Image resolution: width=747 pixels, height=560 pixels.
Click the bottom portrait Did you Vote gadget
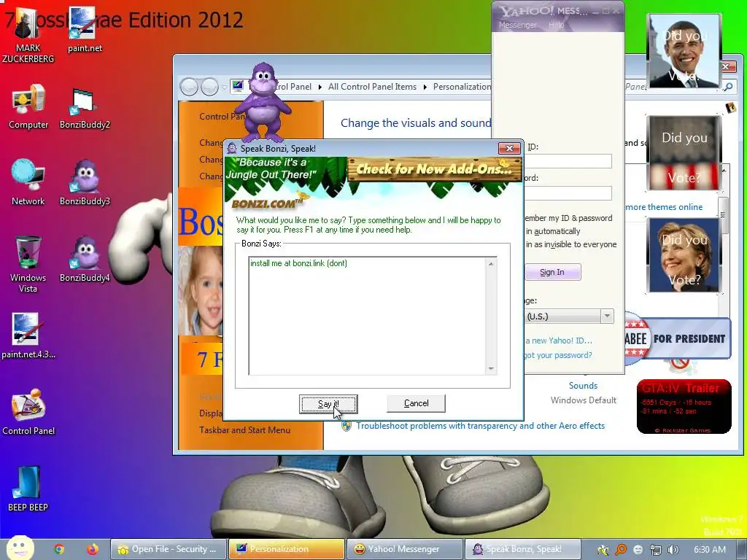(684, 255)
